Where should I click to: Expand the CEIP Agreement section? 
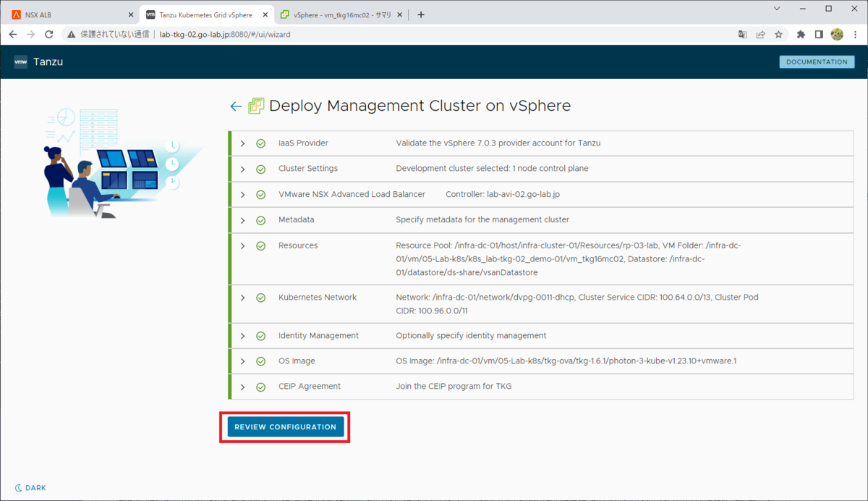click(243, 387)
